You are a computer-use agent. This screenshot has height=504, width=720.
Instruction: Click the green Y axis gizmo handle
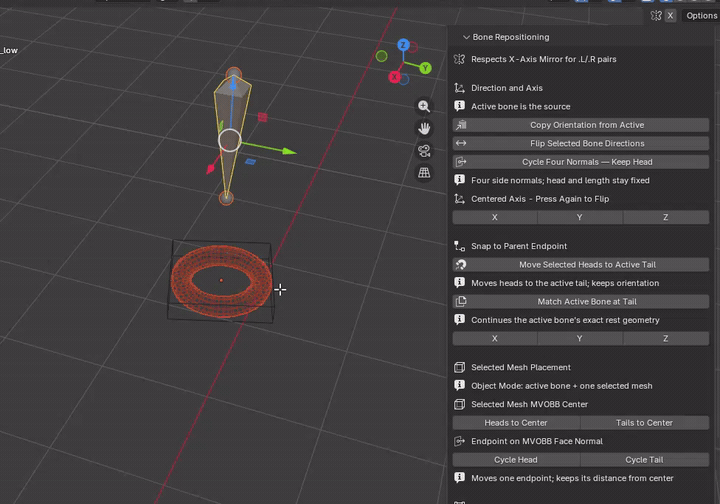click(425, 68)
